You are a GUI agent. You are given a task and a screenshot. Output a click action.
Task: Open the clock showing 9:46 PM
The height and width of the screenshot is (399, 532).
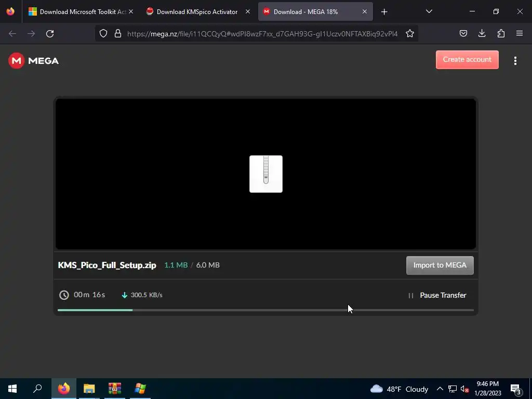pos(487,389)
